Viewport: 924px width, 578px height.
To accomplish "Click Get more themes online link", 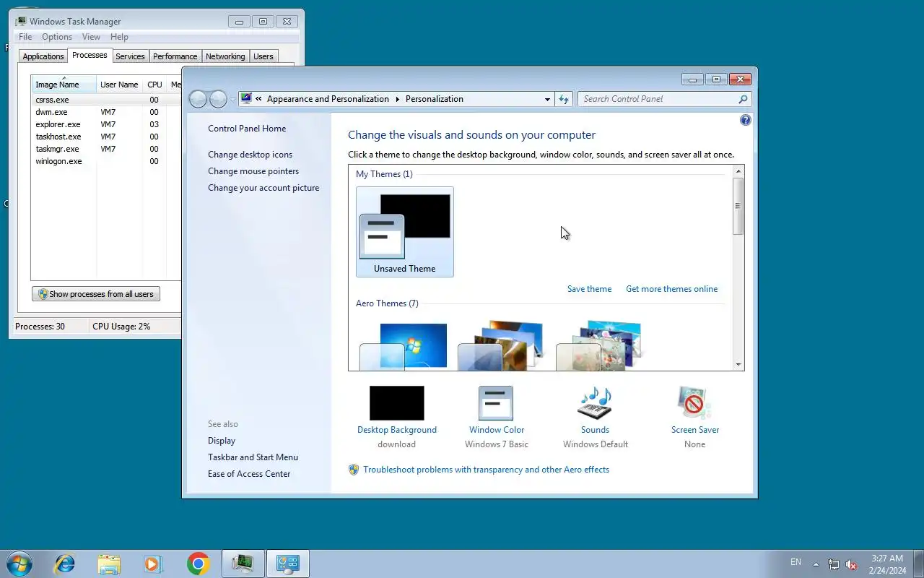I will click(x=671, y=289).
